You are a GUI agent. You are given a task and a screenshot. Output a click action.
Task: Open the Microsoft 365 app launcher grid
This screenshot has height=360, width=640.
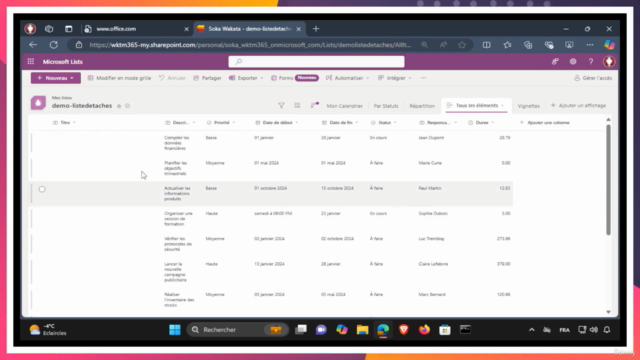coord(31,62)
